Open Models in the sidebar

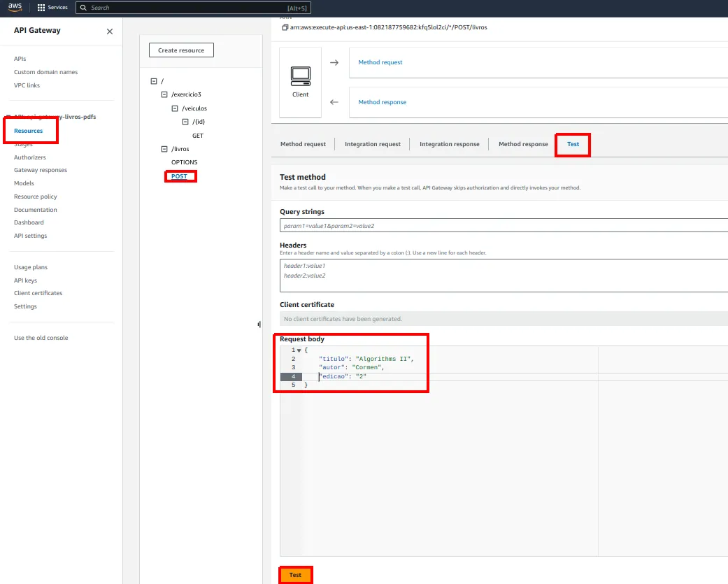(x=24, y=183)
